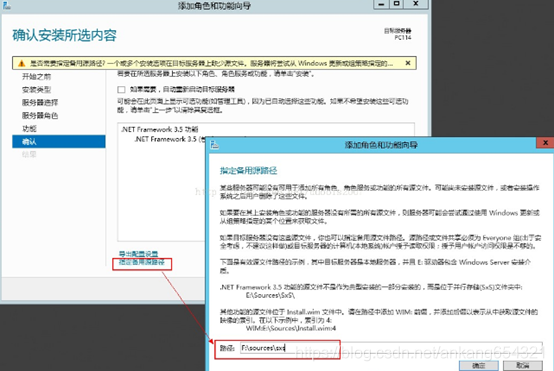554x371 pixels.
Task: Cancel the dialog with the 取消 button
Action: [x=523, y=365]
